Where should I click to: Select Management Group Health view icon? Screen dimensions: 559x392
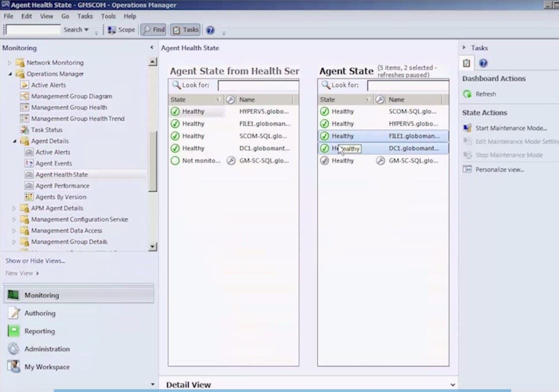pyautogui.click(x=25, y=107)
